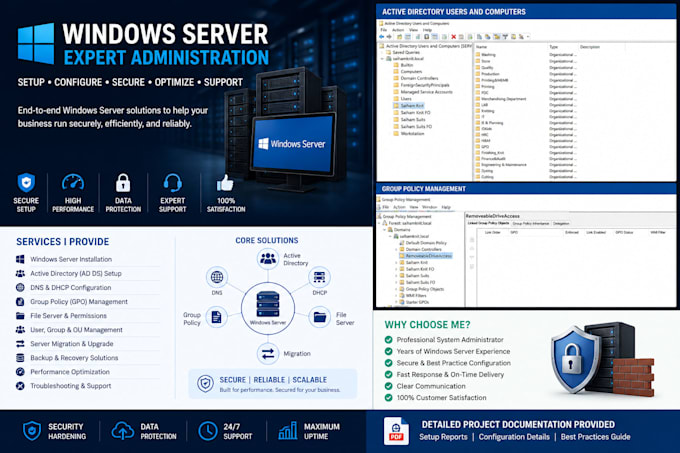This screenshot has width=680, height=453.
Task: Click the padlock icon above Data Protection
Action: pyautogui.click(x=123, y=183)
